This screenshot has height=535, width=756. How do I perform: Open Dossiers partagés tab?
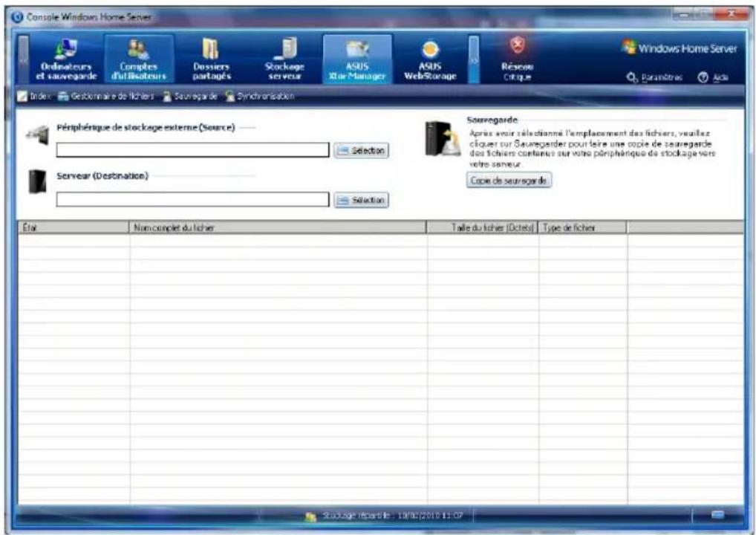pos(211,59)
